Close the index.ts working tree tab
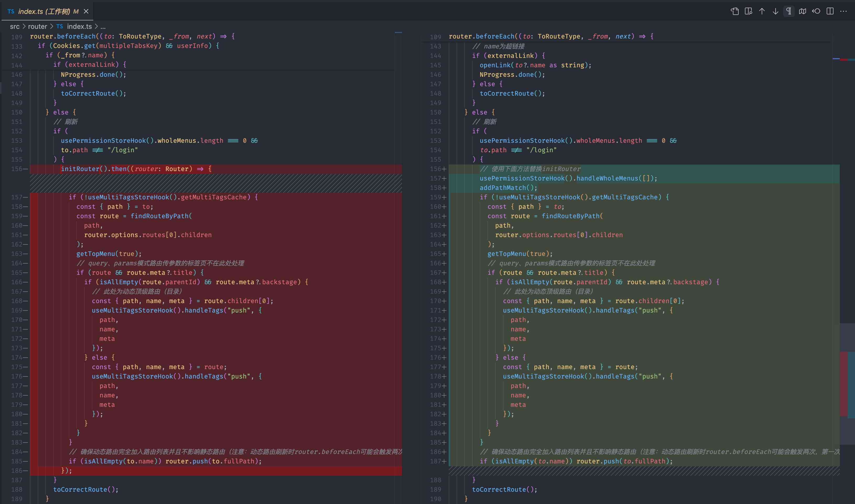 (86, 11)
